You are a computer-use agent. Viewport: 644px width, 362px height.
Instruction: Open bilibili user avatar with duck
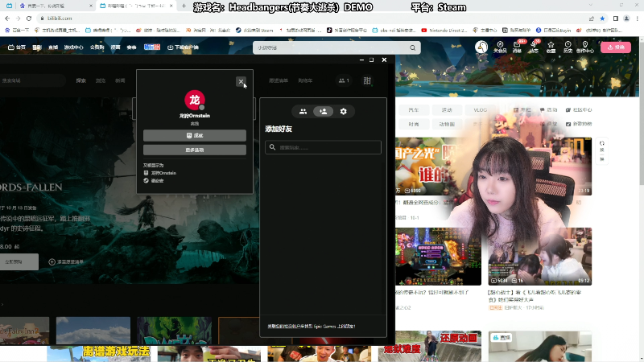tap(481, 47)
